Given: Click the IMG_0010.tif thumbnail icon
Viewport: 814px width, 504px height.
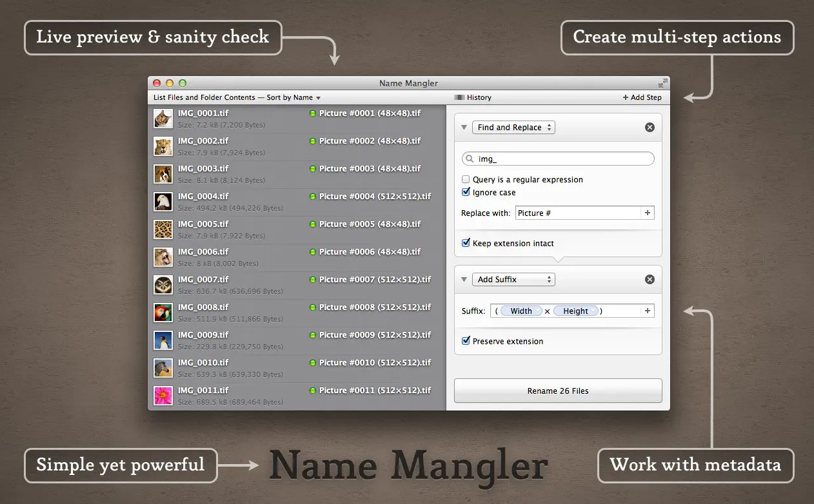Looking at the screenshot, I should 163,368.
